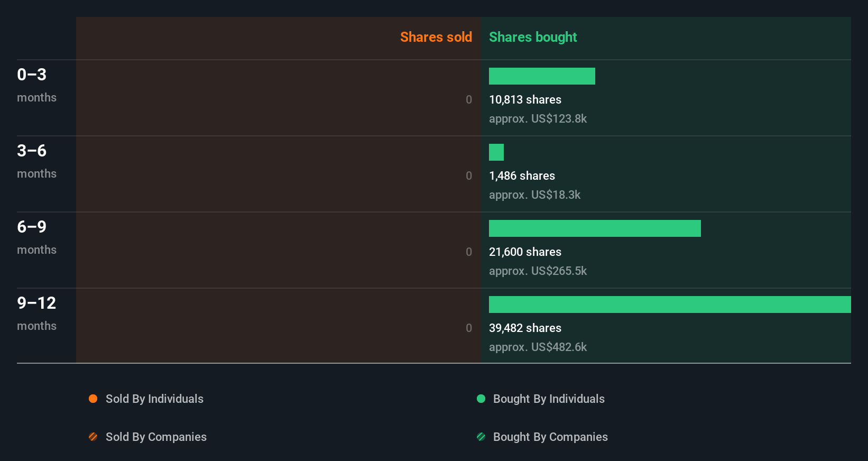Click the 0–3 months row label

[x=36, y=85]
